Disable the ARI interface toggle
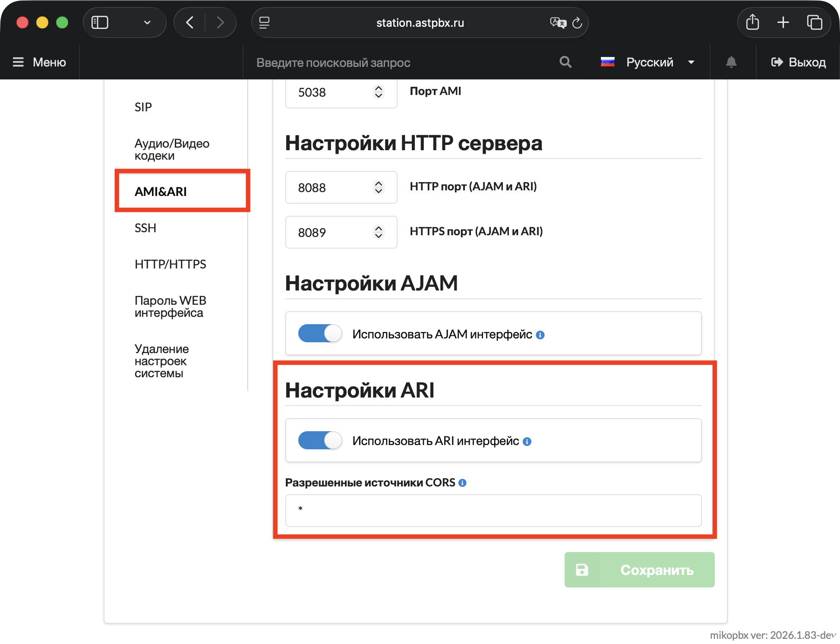840x644 pixels. click(320, 441)
